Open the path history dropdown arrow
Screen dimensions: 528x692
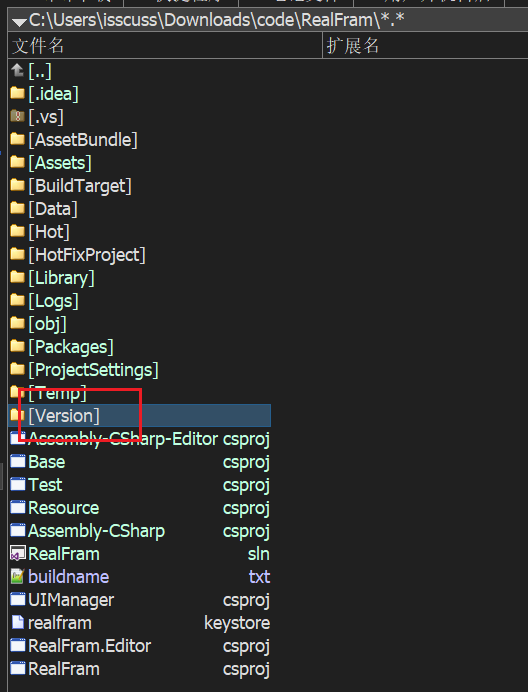(19, 21)
